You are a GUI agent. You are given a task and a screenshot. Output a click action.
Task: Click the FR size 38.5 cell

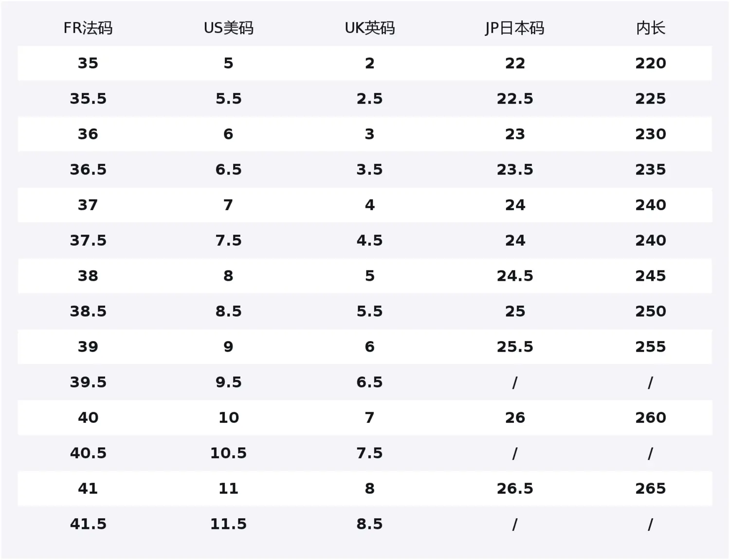coord(88,311)
